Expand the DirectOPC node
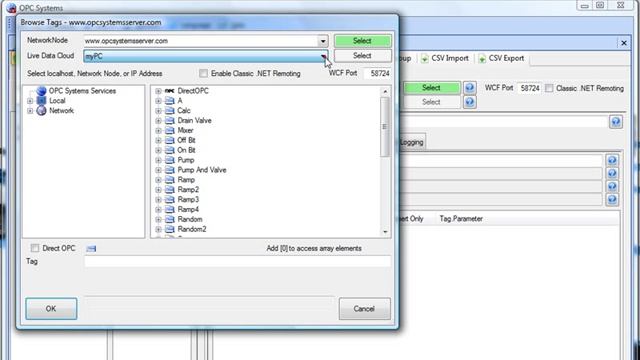Viewport: 640px width, 360px height. 158,91
